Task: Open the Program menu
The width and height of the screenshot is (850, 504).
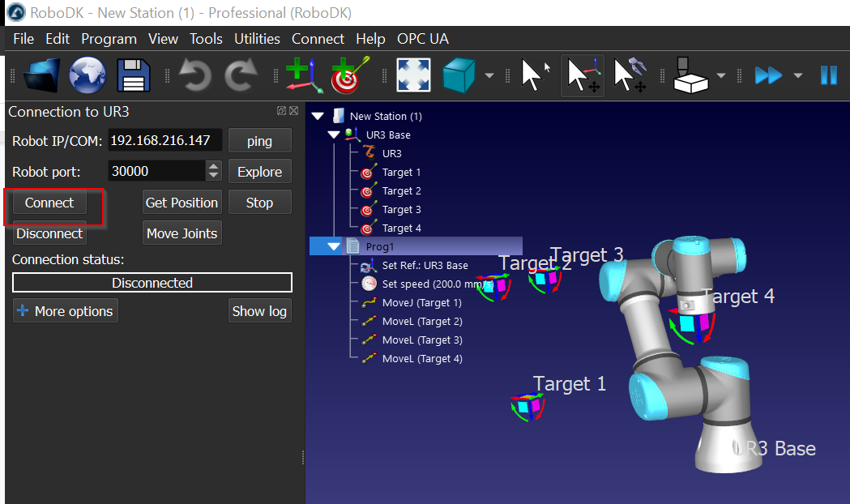Action: (109, 39)
